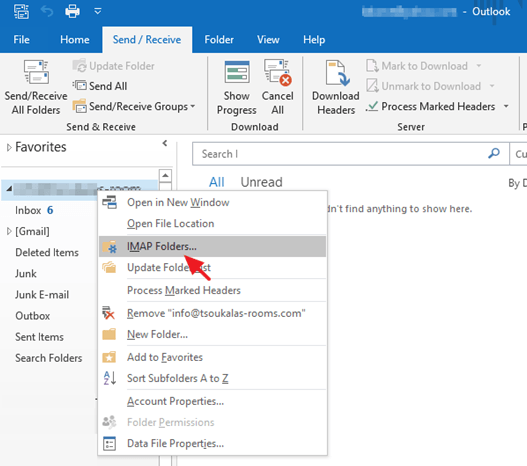Choose Sort Subfolders A to Z
Viewport: 527px width, 466px height.
(212, 378)
